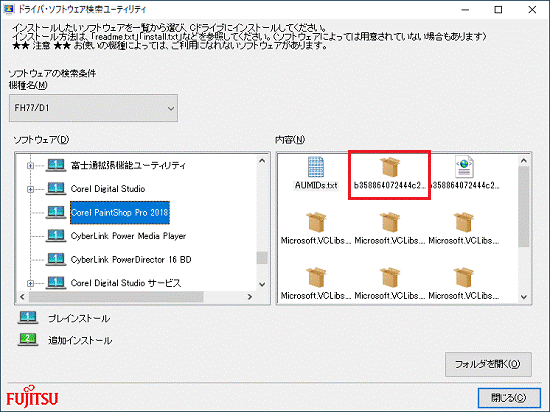This screenshot has height=412, width=550.
Task: Click up arrow of software list scrollbar
Action: (262, 161)
